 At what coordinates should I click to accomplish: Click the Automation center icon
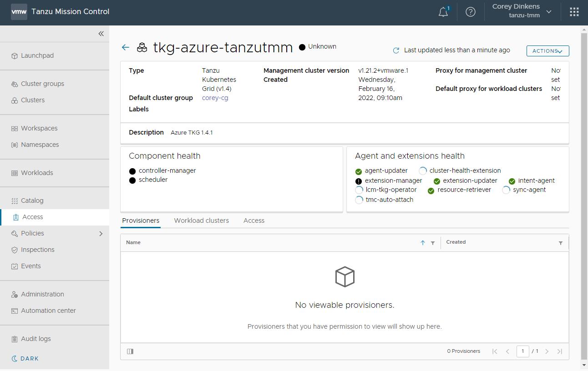[15, 311]
